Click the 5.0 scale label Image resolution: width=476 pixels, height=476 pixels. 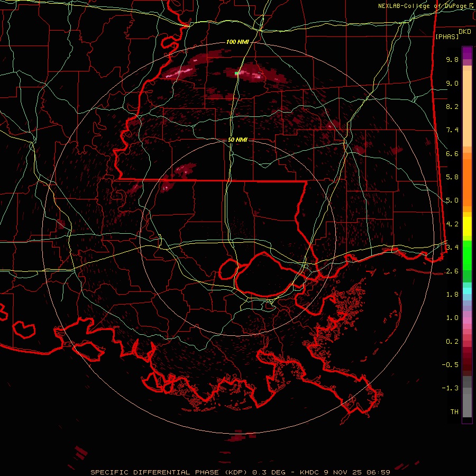(452, 200)
